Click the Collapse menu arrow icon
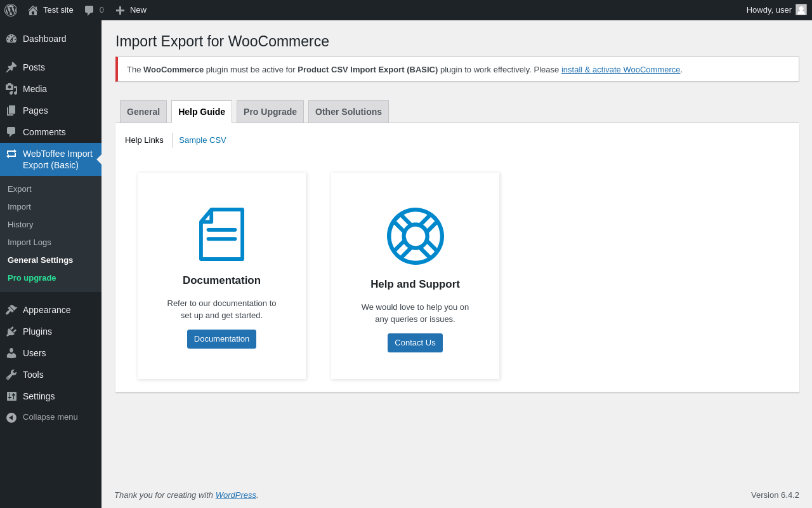812x508 pixels. (x=11, y=417)
